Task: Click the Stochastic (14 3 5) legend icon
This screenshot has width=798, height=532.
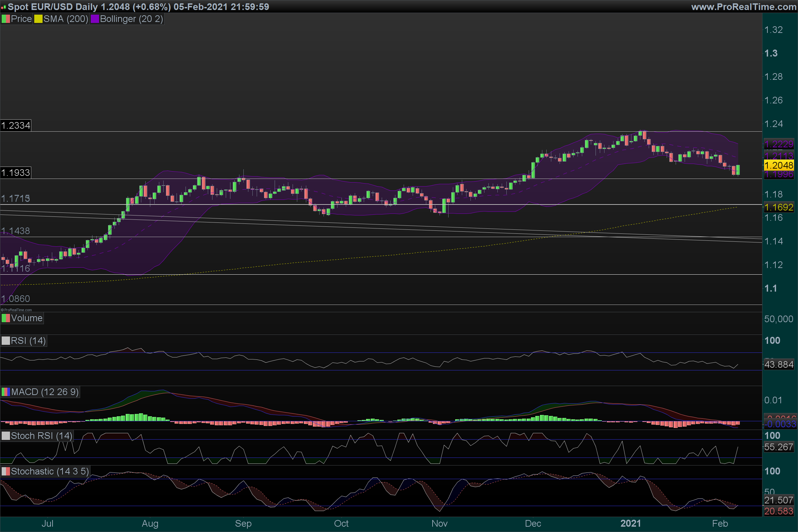Action: pos(5,471)
